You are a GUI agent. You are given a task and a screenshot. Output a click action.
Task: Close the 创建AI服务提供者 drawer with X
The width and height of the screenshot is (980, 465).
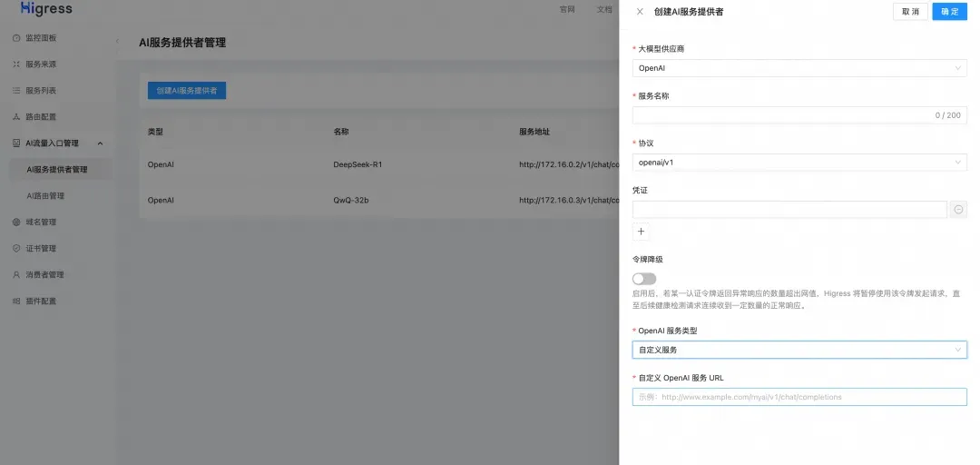(640, 11)
